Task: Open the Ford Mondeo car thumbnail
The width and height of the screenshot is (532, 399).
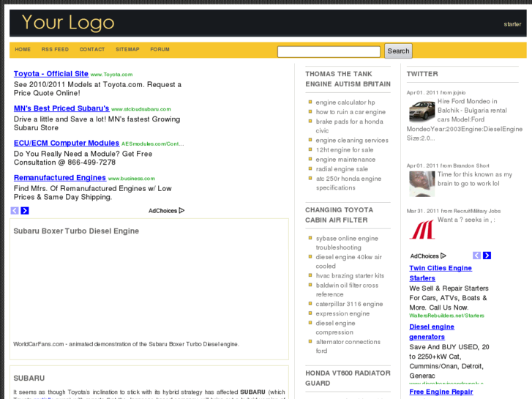Action: 422,111
